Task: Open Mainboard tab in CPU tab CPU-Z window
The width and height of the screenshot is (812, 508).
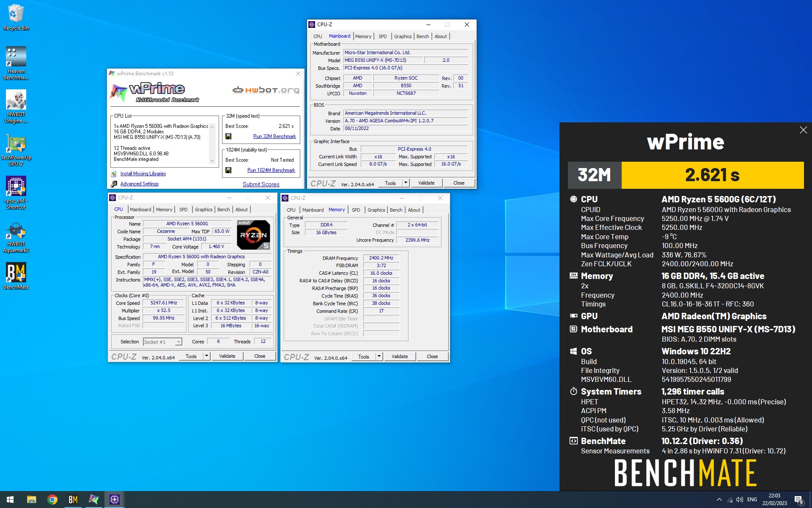Action: tap(140, 210)
